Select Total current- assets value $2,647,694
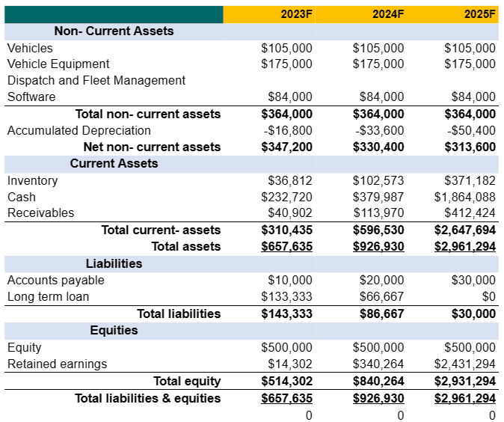The image size is (504, 422). click(x=465, y=230)
